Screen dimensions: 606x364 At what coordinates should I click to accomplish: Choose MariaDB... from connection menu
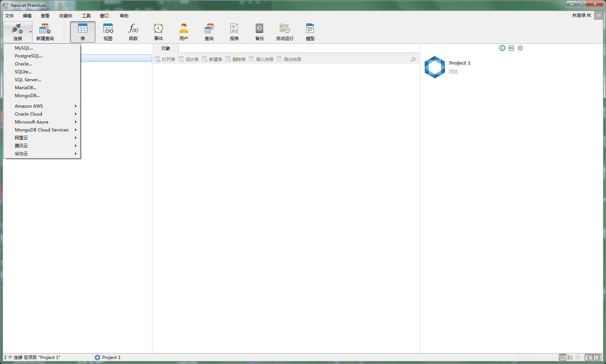(x=42, y=87)
